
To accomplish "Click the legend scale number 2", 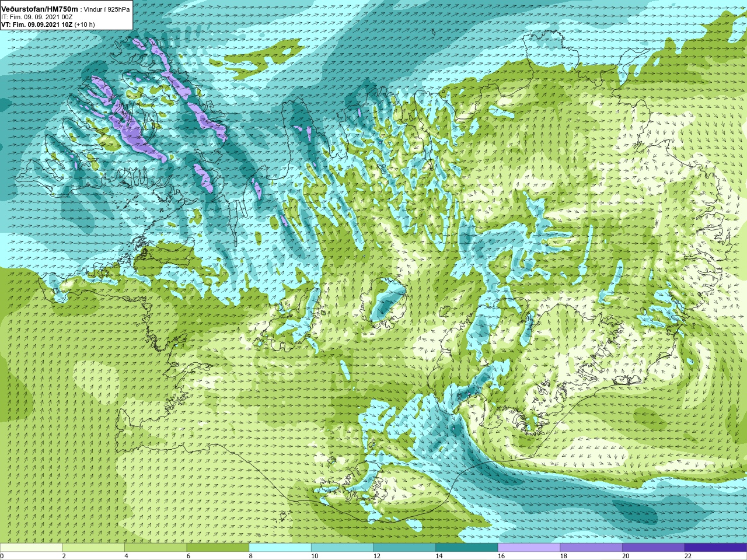I will 64,556.
